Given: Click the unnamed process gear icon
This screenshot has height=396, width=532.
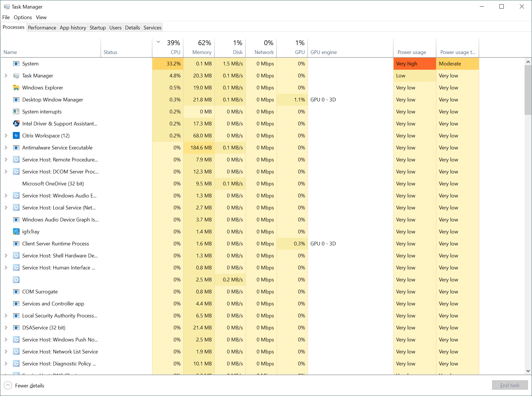Looking at the screenshot, I should [16, 280].
